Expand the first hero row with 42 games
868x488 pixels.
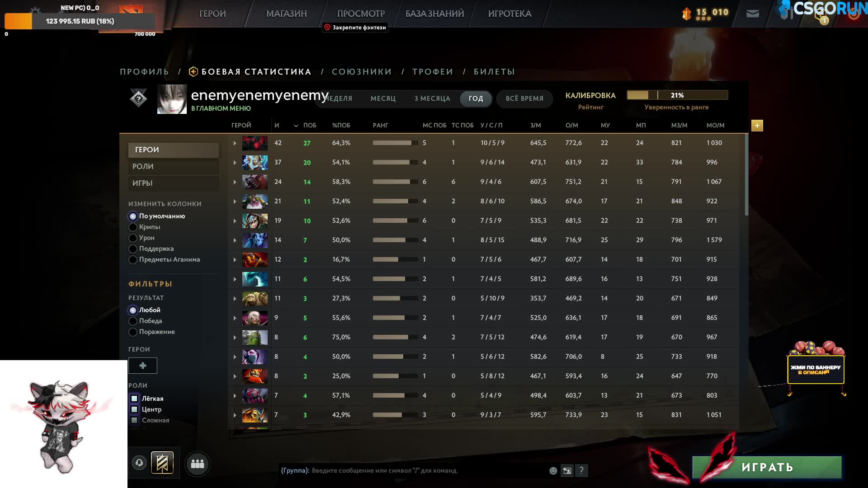(235, 143)
